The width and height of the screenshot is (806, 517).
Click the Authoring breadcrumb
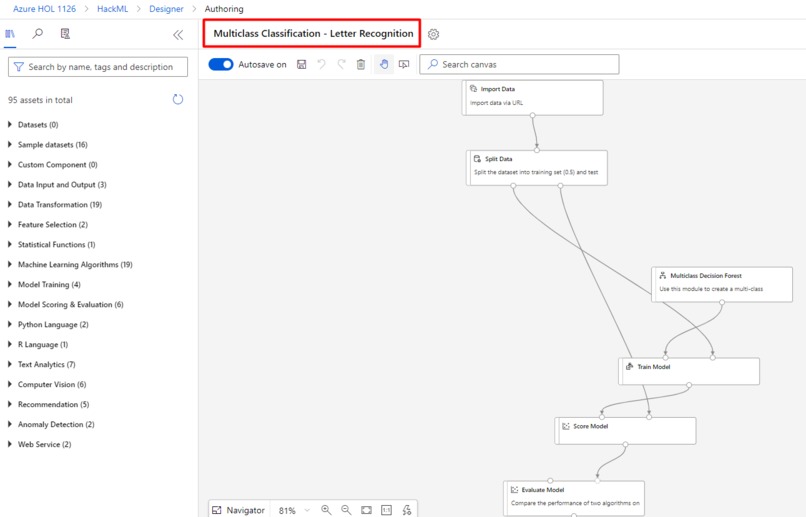point(224,9)
